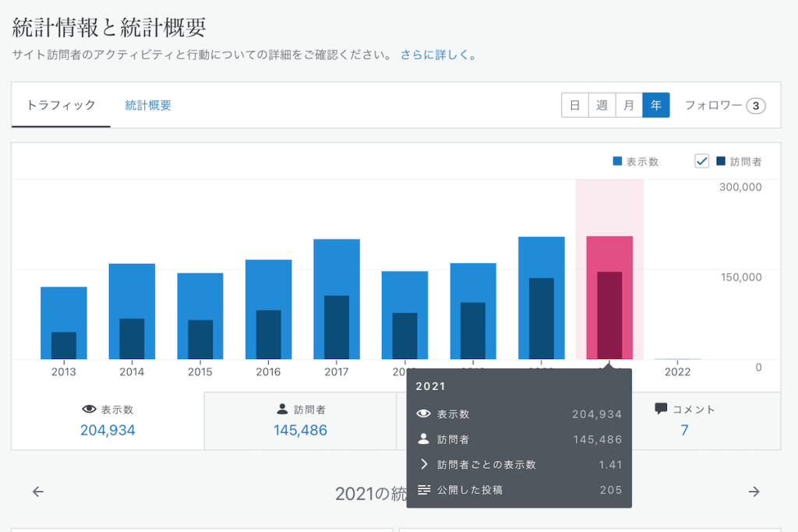Toggle the 訪問者 checkbox in chart legend
The width and height of the screenshot is (798, 532).
click(x=701, y=161)
